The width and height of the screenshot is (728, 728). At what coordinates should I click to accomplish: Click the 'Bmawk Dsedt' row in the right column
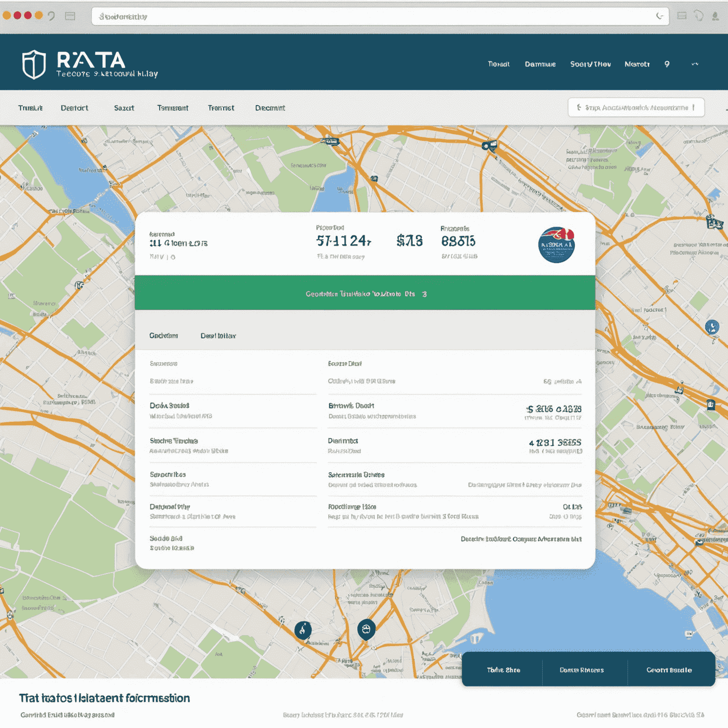(x=455, y=411)
